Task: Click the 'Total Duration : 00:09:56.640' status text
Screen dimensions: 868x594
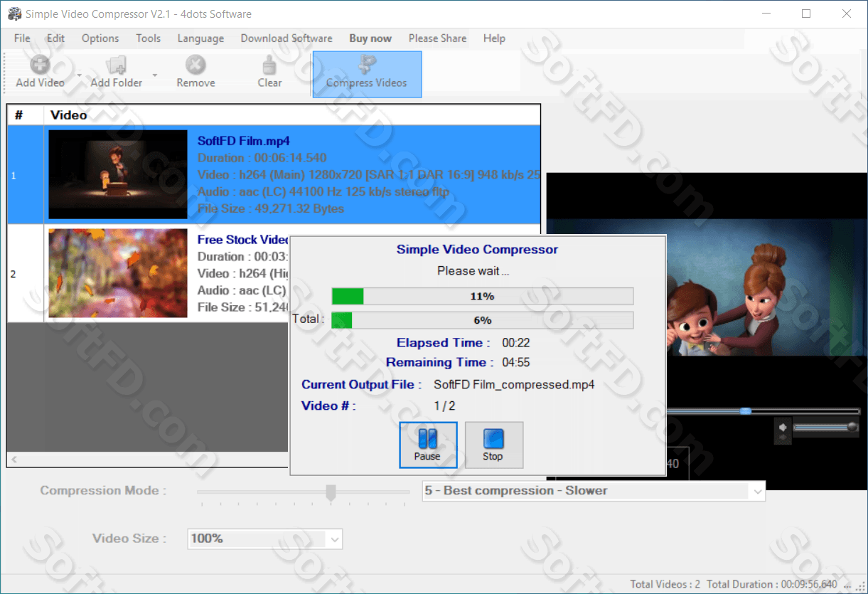Action: 772,585
